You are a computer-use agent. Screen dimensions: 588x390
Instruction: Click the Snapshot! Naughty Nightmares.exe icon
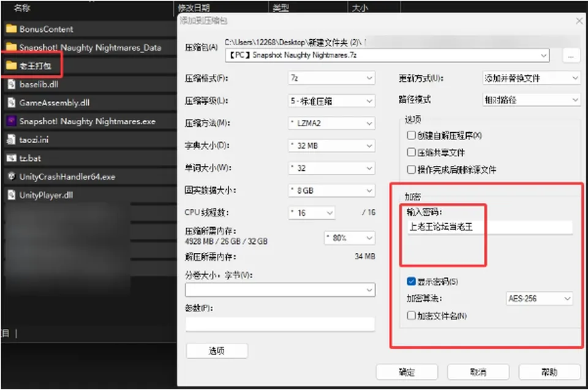tap(11, 121)
